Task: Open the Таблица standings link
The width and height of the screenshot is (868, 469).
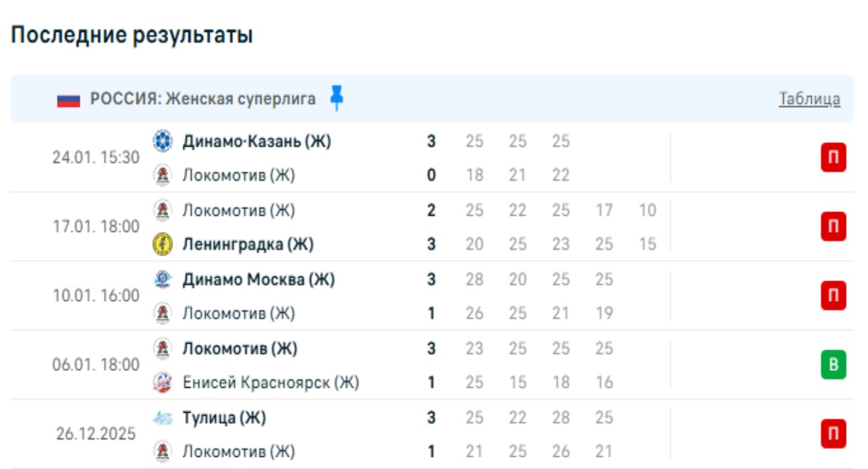Action: click(810, 99)
